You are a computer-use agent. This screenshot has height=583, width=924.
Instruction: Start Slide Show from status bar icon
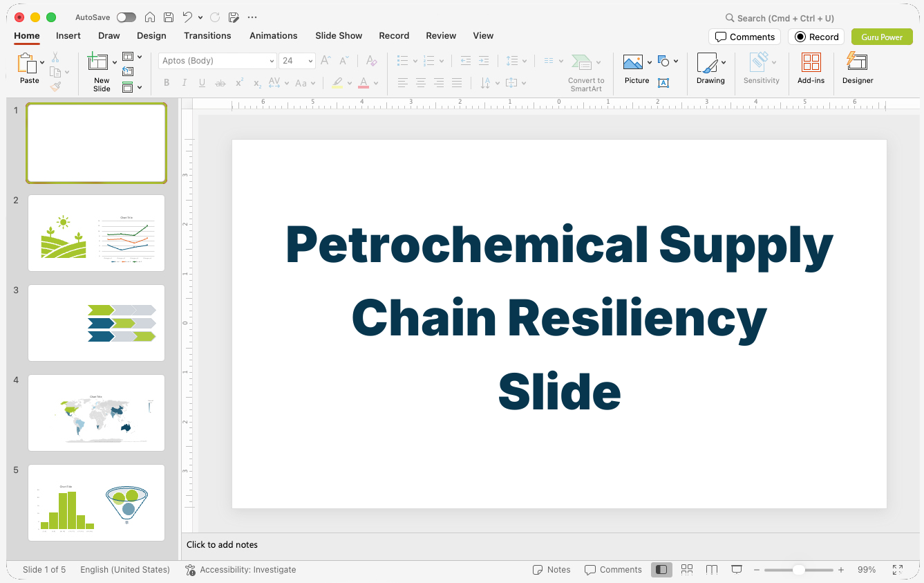737,570
